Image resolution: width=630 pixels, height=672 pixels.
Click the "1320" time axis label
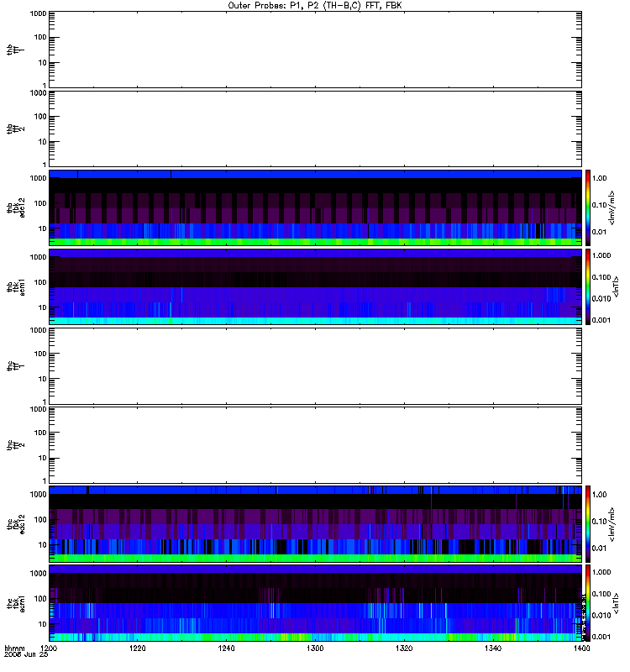coord(404,648)
